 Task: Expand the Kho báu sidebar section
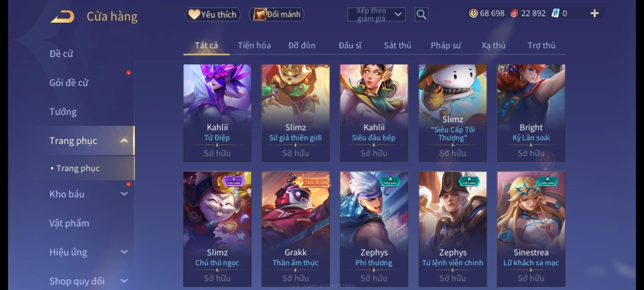coord(124,194)
